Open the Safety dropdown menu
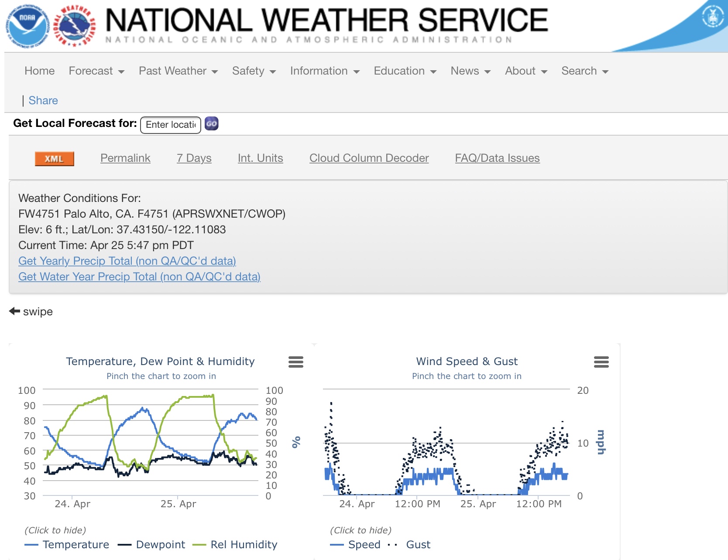This screenshot has height=560, width=728. click(254, 71)
